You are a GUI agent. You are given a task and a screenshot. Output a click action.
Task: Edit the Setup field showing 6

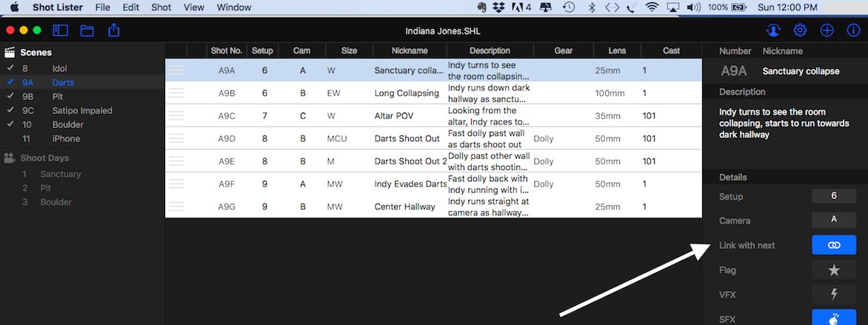point(834,196)
